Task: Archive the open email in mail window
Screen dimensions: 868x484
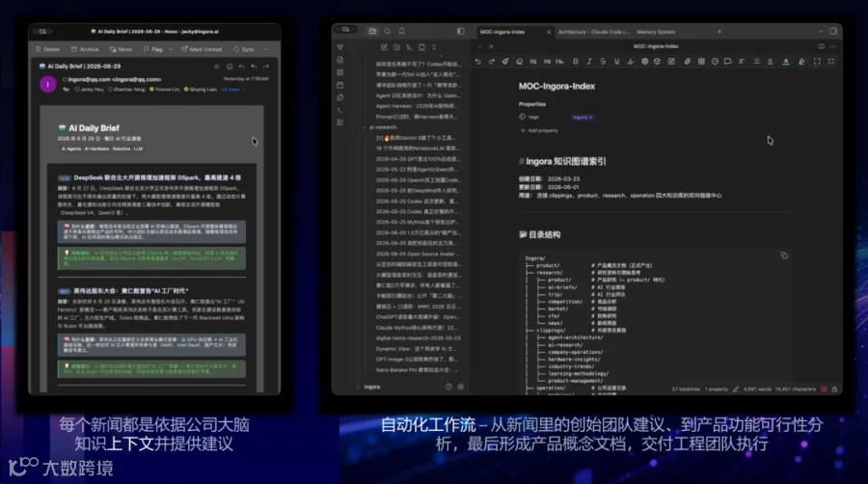Action: tap(85, 49)
